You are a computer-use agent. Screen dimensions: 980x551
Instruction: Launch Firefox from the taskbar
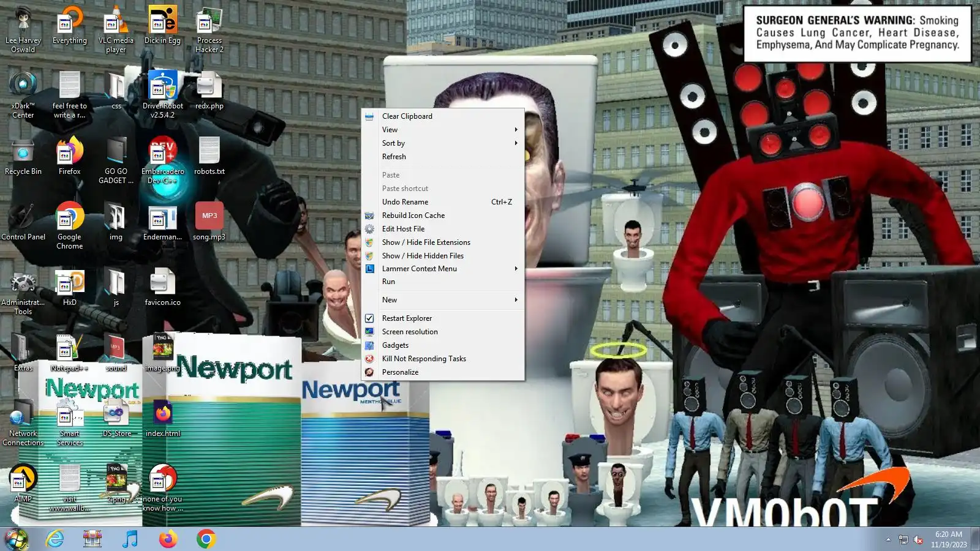168,539
